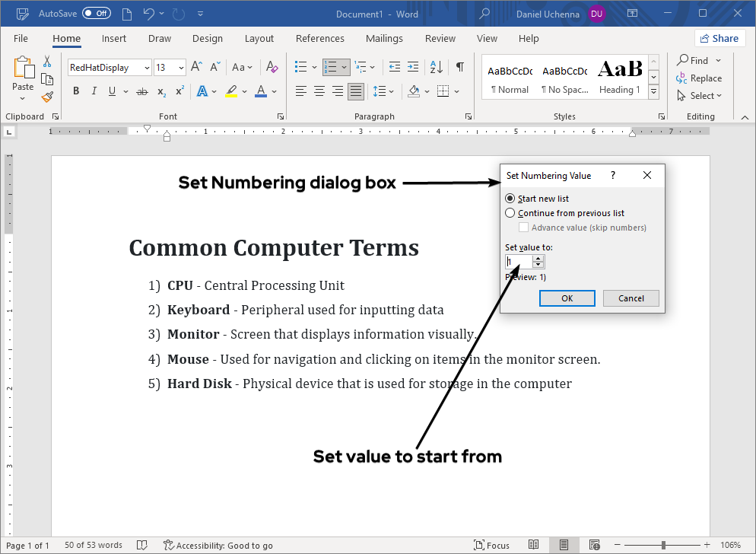This screenshot has width=756, height=554.
Task: Open the Insert ribbon tab
Action: pyautogui.click(x=114, y=39)
